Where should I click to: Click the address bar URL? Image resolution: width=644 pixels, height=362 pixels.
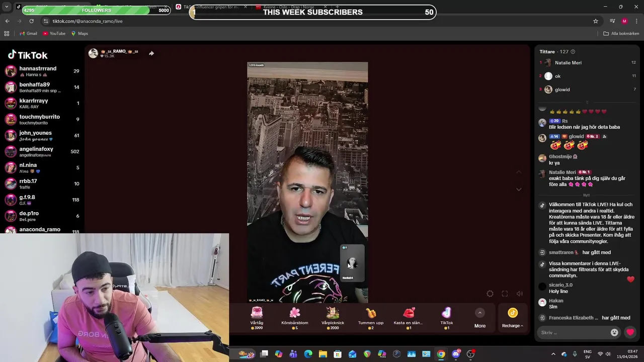pos(88,21)
